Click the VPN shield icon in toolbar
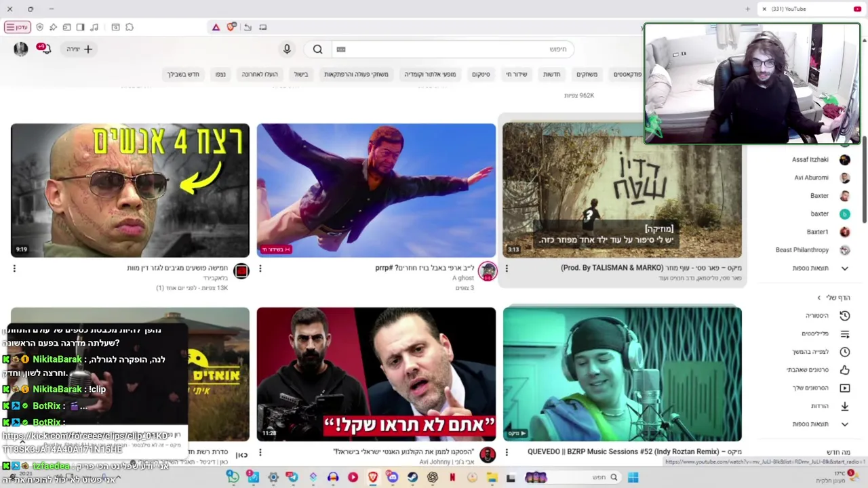Viewport: 868px width, 488px height. 39,27
